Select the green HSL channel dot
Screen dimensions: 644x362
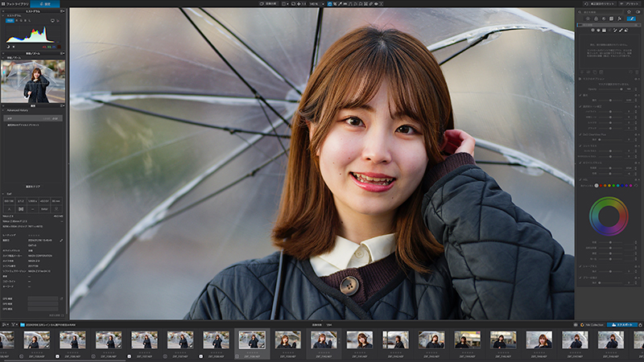point(613,186)
